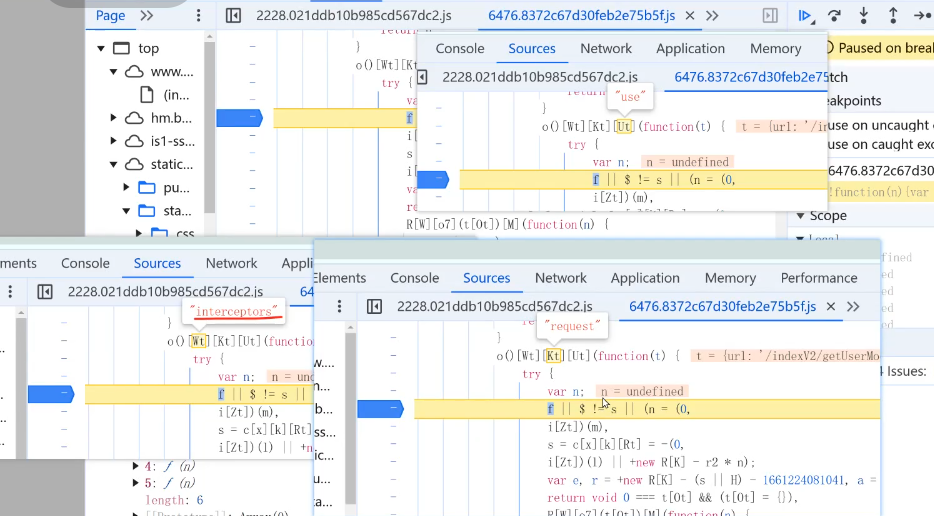Click timestamp 1661224081041 in bottom-right code
This screenshot has width=934, height=516.
[803, 480]
